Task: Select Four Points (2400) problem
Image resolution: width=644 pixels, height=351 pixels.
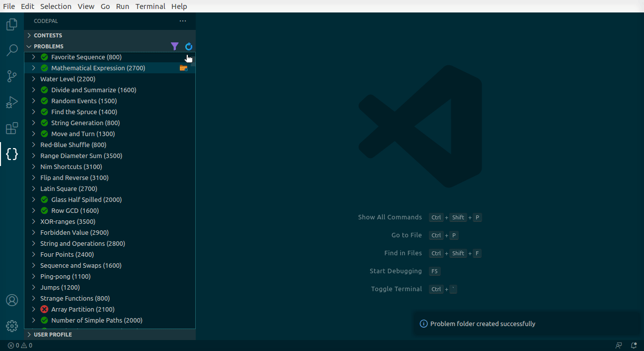Action: click(x=110, y=254)
